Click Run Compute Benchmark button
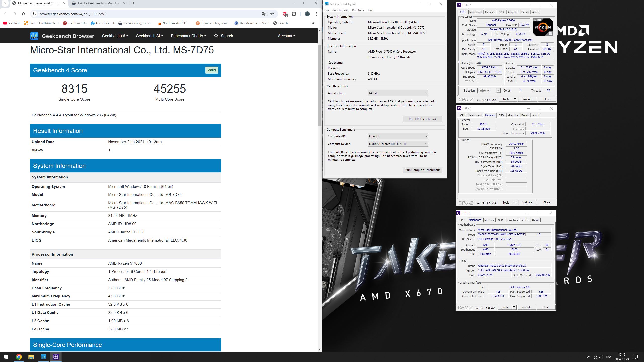This screenshot has height=362, width=644. tap(422, 170)
